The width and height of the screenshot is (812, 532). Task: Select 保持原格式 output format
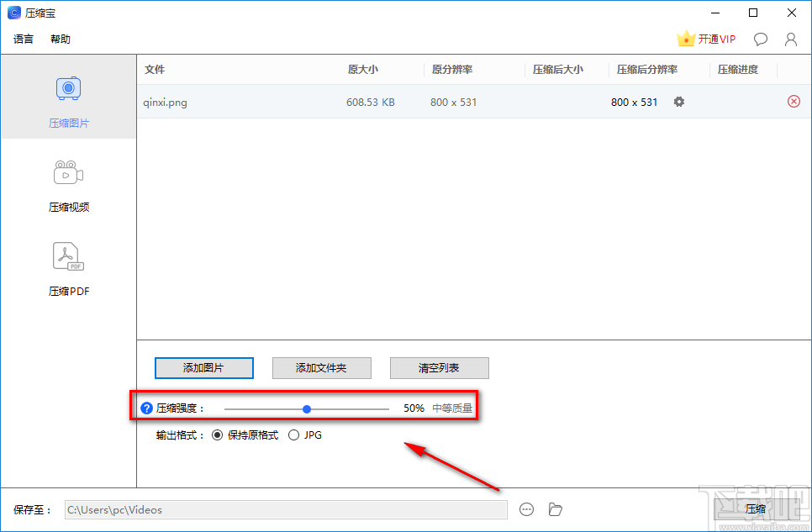tap(218, 435)
